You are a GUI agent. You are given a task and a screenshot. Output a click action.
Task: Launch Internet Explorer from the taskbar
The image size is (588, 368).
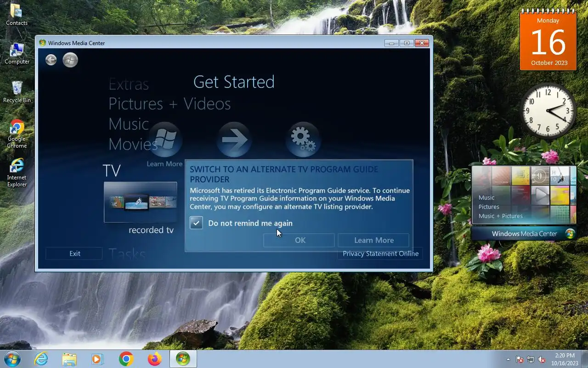coord(41,359)
